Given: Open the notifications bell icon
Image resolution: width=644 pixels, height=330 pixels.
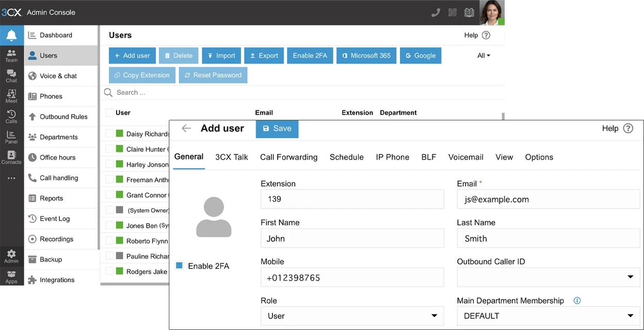Looking at the screenshot, I should (x=11, y=35).
